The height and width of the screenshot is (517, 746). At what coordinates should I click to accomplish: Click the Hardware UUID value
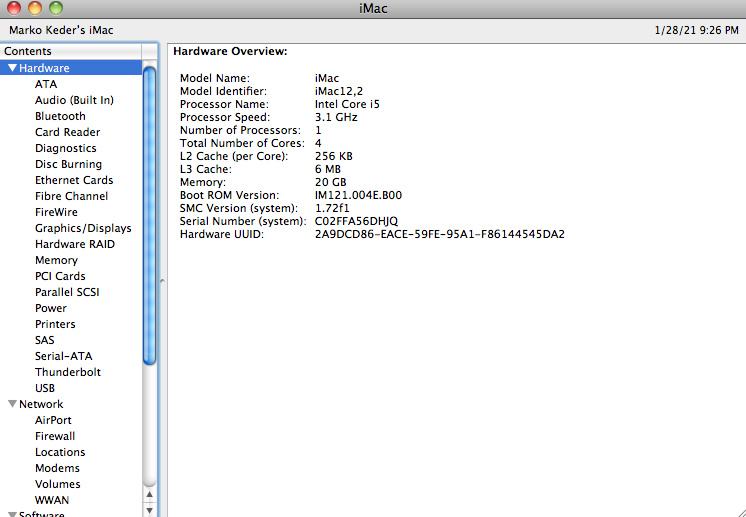coord(440,234)
